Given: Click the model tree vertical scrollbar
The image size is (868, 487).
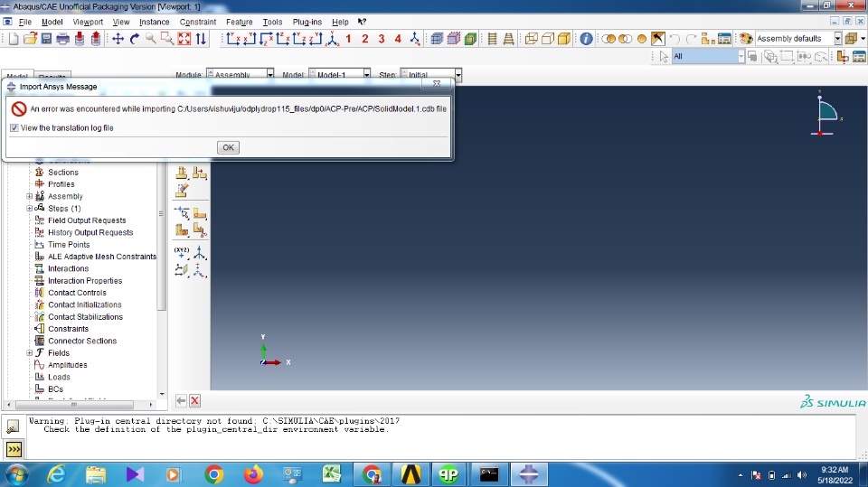Looking at the screenshot, I should pos(161,235).
